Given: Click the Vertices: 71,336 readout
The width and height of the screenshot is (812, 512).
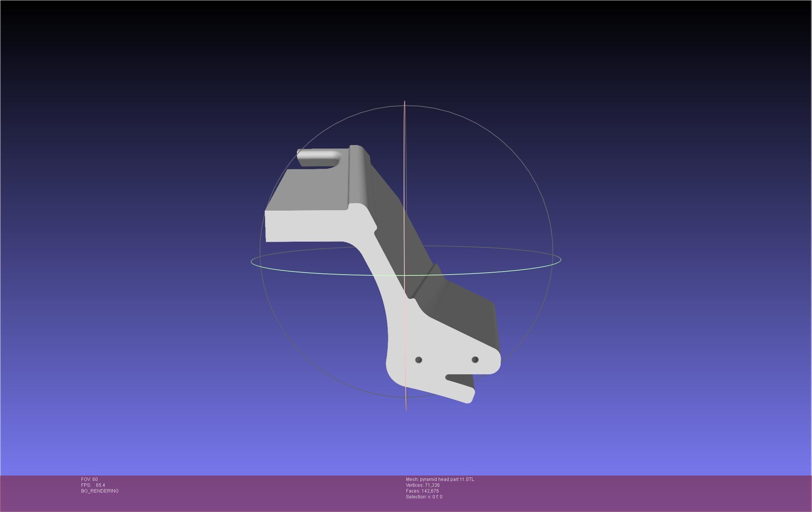Looking at the screenshot, I should tap(423, 485).
